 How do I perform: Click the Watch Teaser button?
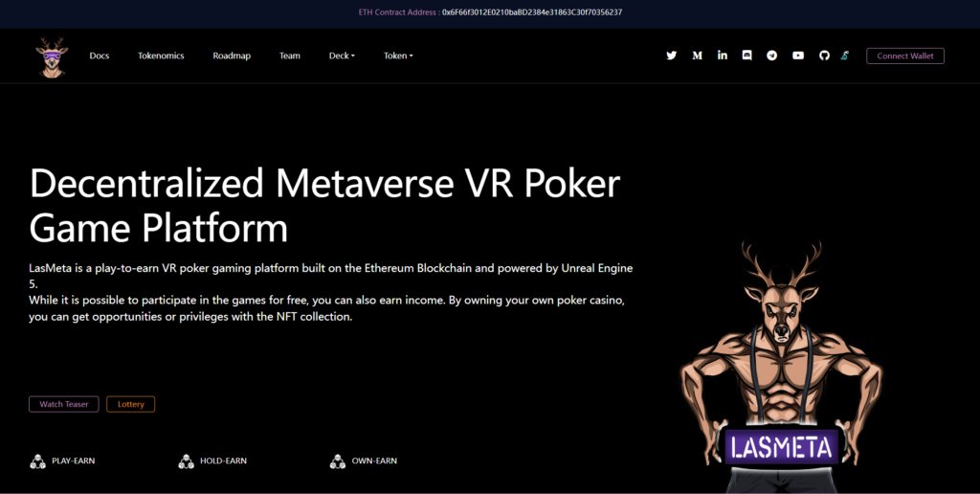[64, 404]
